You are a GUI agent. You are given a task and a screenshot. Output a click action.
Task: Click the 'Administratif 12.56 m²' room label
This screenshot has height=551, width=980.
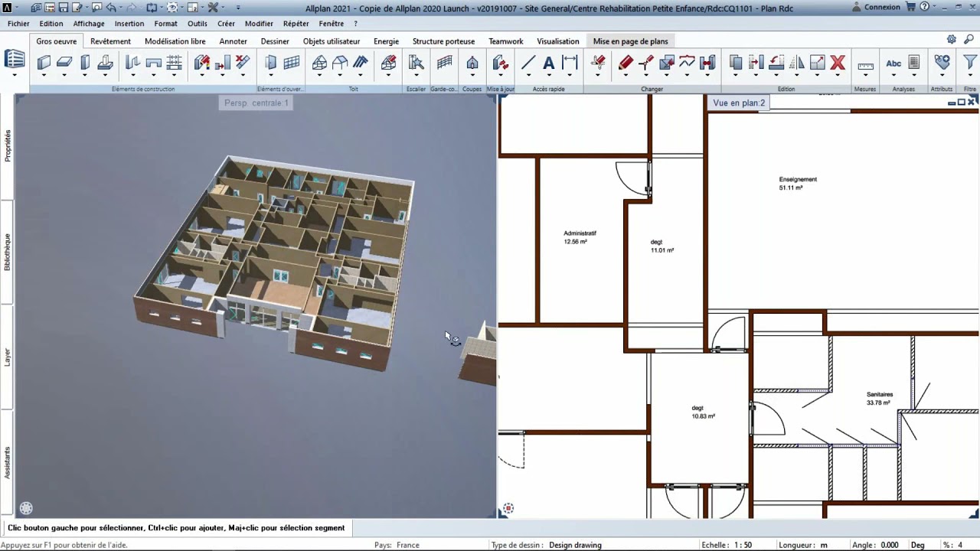(580, 237)
